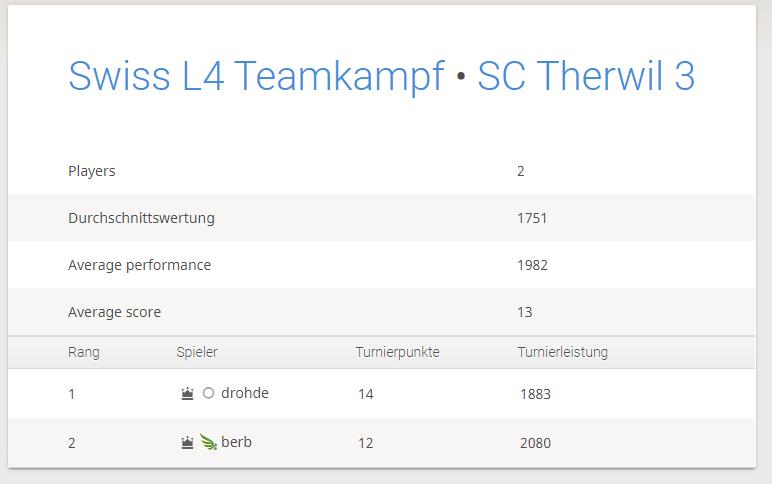Image resolution: width=772 pixels, height=484 pixels.
Task: Click the crown icon beside berb
Action: coord(187,443)
